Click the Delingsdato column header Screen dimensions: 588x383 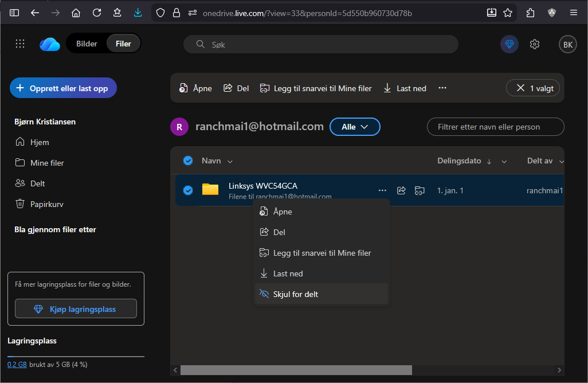tap(459, 161)
